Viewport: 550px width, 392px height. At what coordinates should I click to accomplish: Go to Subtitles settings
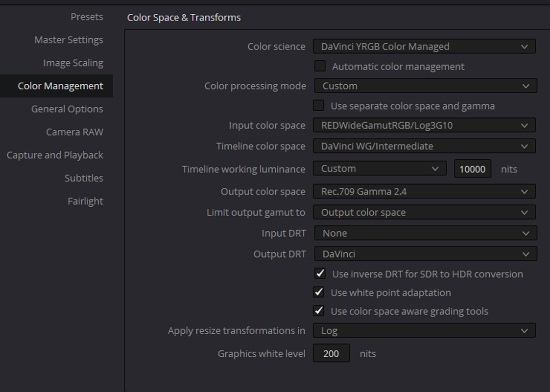tap(83, 178)
